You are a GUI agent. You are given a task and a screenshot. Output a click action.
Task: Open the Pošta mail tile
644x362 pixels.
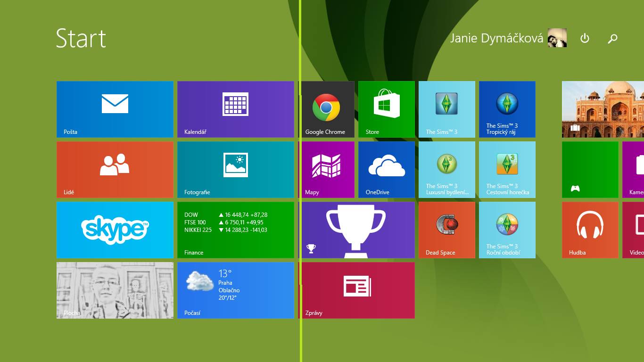coord(115,109)
